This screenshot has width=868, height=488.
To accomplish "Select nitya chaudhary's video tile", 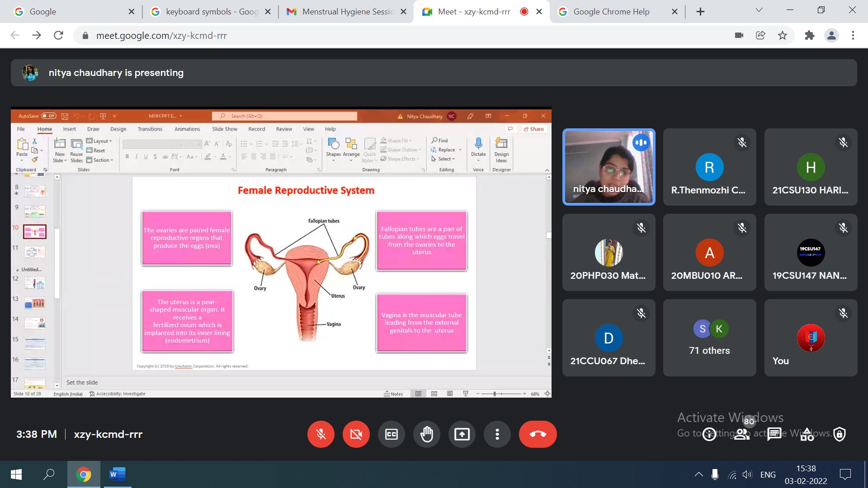I will coord(609,167).
